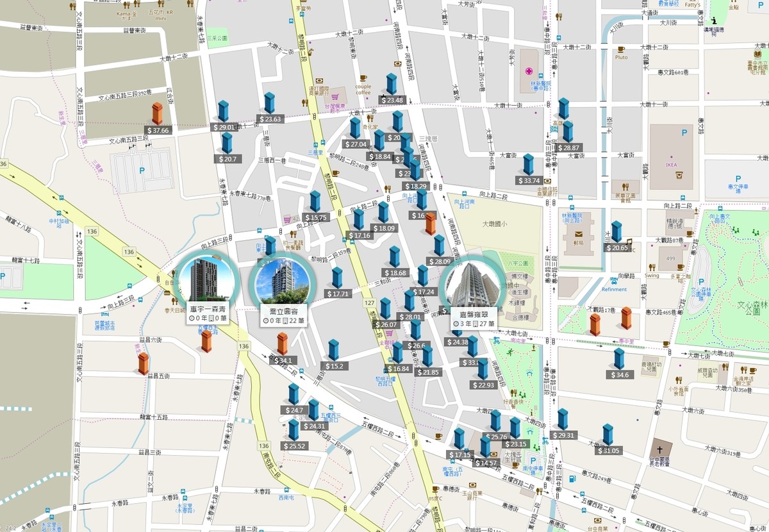769x532 pixels.
Task: Select the building marker labeled $23.15
Action: 515,428
